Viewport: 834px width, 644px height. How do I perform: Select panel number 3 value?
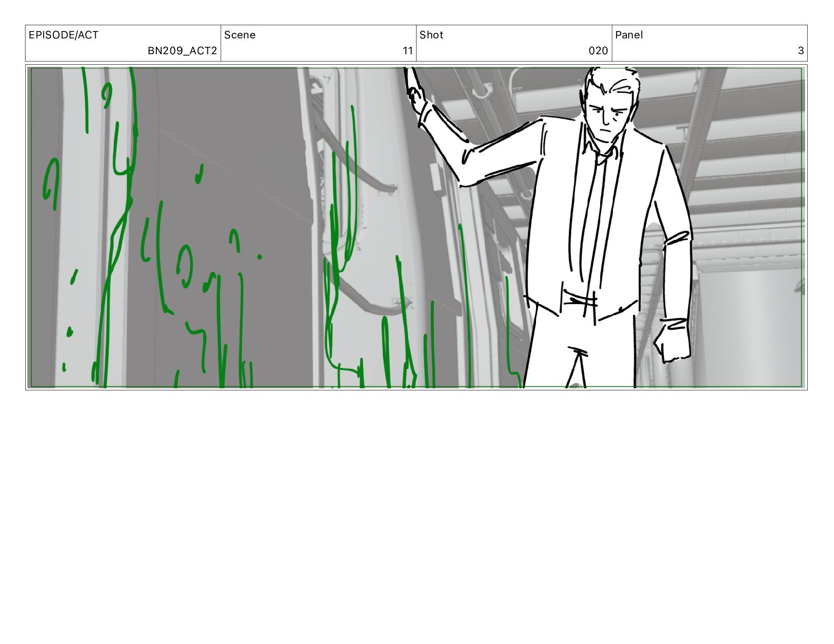[801, 51]
